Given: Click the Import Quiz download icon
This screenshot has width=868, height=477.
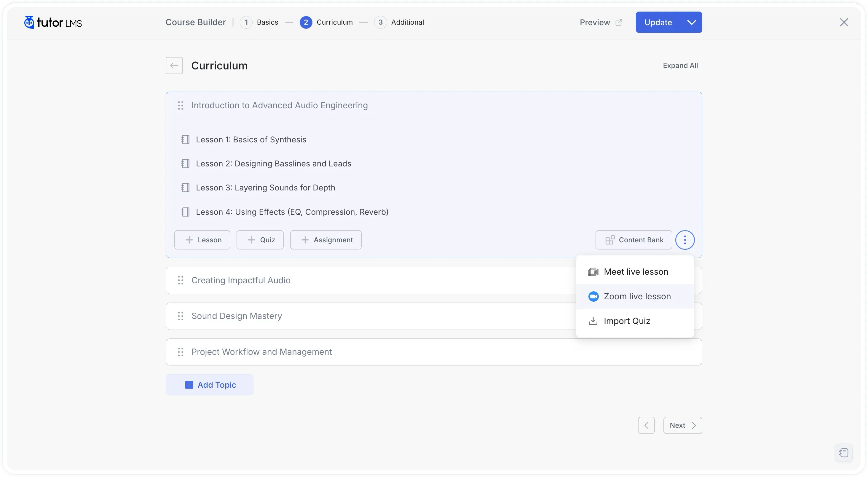Looking at the screenshot, I should pyautogui.click(x=593, y=321).
